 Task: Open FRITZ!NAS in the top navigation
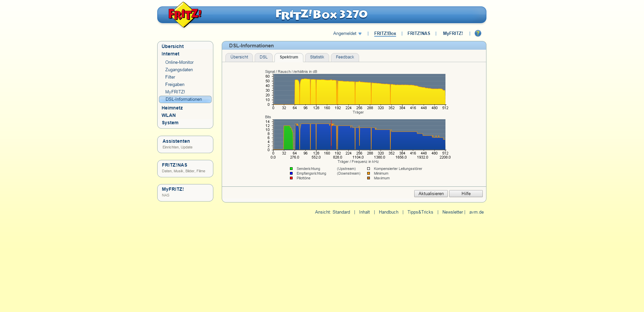[x=419, y=34]
